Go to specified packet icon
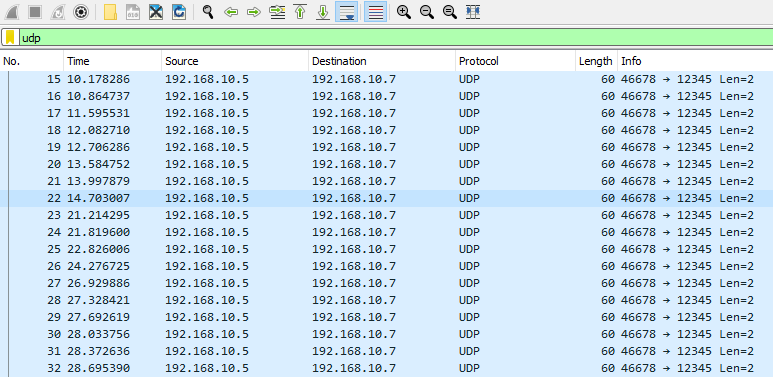Screen dimensions: 773x377 click(278, 12)
